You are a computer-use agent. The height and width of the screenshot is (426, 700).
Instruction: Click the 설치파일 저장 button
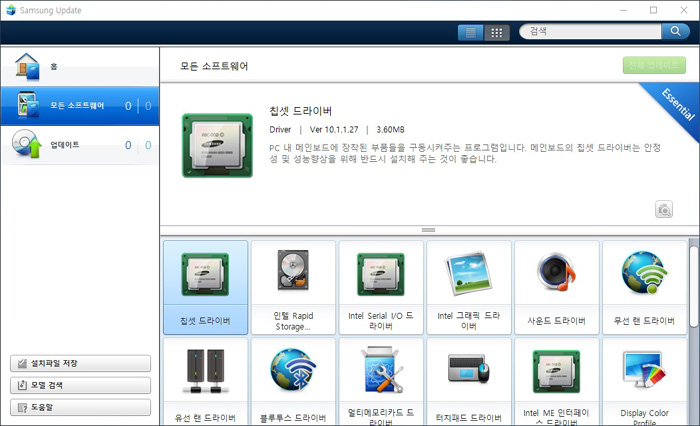pyautogui.click(x=80, y=363)
